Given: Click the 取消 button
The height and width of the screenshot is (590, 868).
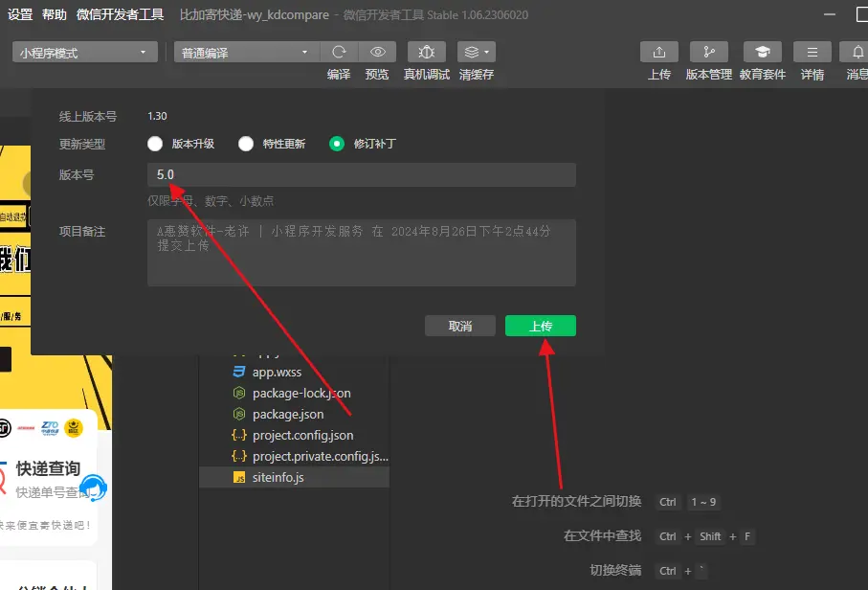Looking at the screenshot, I should click(460, 326).
